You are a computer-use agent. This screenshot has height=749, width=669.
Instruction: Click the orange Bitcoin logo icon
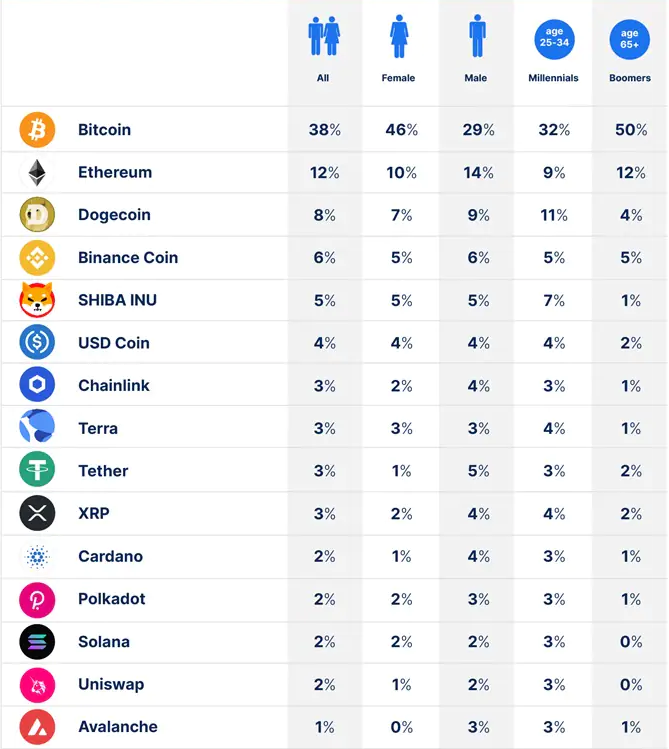37,130
